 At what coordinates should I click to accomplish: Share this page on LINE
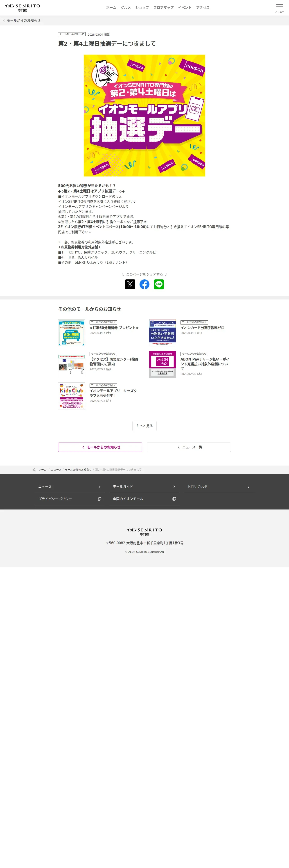159,284
